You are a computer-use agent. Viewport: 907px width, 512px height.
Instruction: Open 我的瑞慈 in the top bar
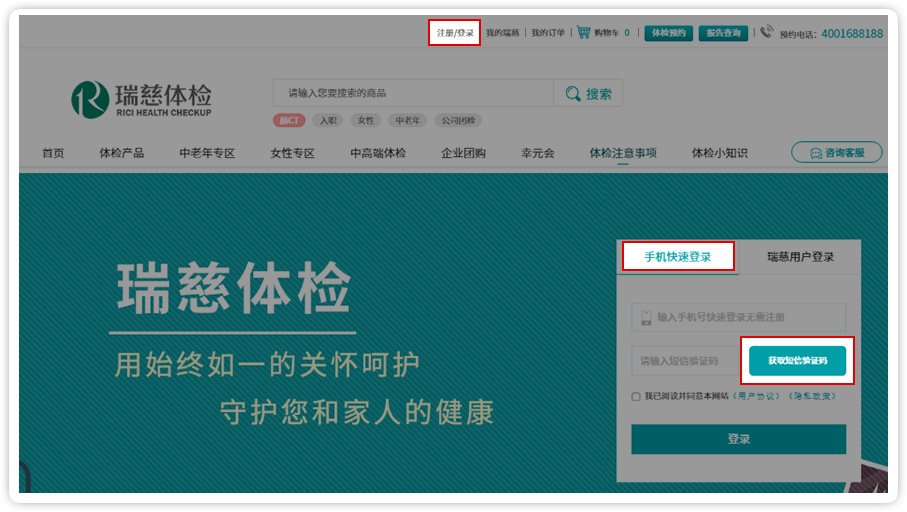point(502,33)
